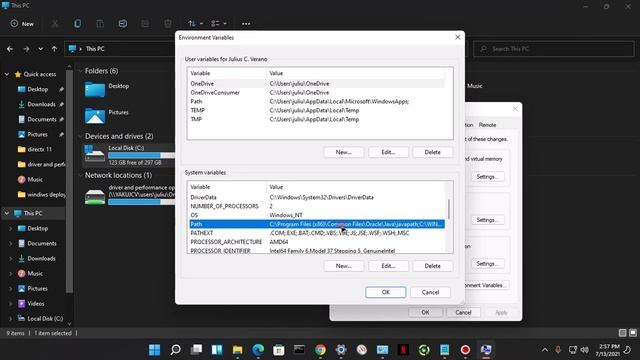Screen dimensions: 640x360
Task: Go up one level with Up arrow
Action: [54, 49]
